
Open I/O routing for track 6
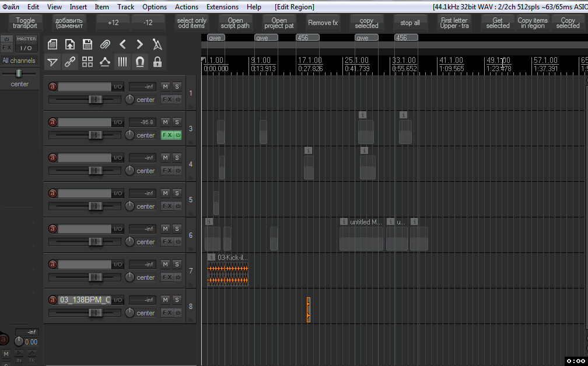pos(118,229)
